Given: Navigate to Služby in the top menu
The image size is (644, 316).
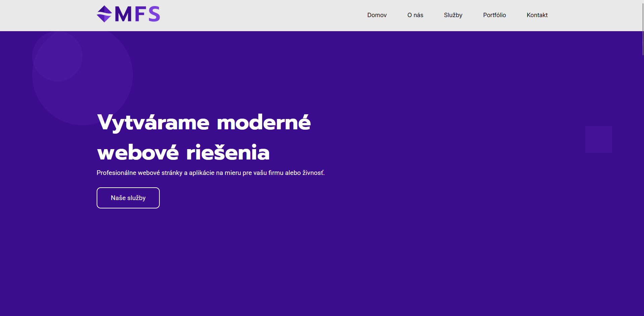Looking at the screenshot, I should tap(453, 15).
